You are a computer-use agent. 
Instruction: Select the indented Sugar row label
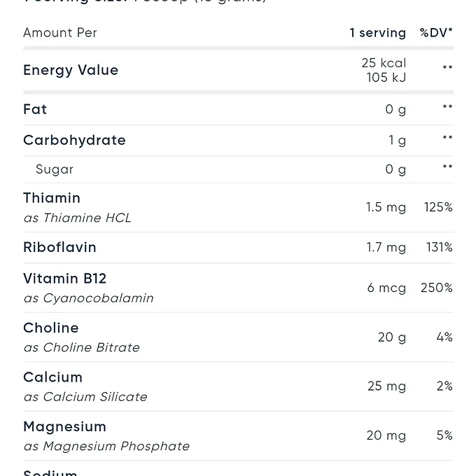pos(55,169)
